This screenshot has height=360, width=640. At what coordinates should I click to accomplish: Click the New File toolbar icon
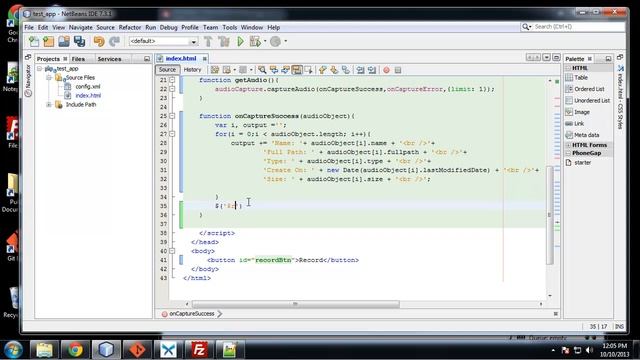tap(34, 41)
